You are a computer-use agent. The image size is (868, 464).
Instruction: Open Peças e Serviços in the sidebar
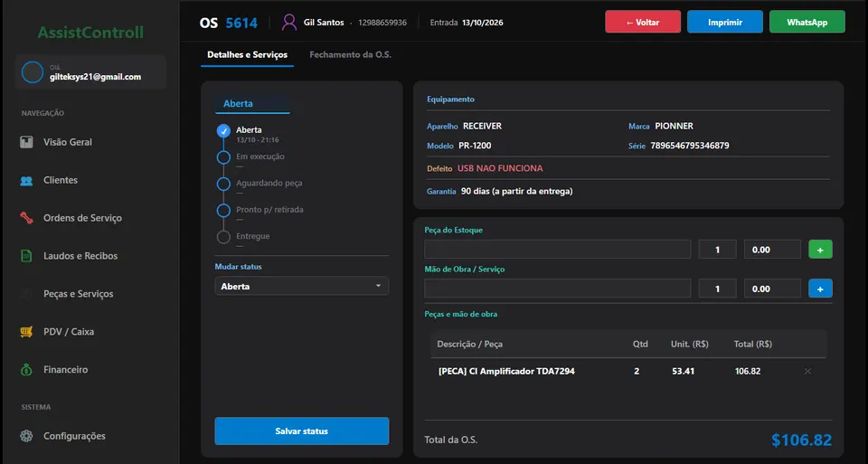tap(79, 293)
